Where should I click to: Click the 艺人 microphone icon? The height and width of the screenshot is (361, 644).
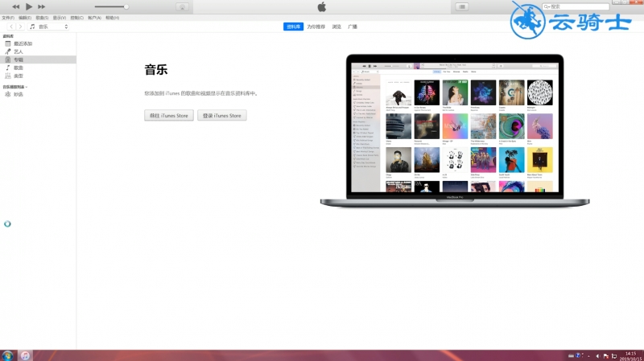click(7, 51)
